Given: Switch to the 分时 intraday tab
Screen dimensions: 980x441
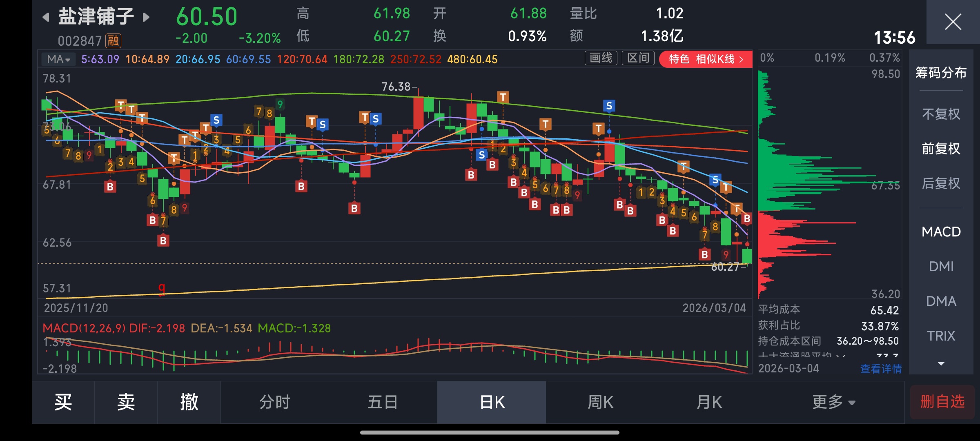Looking at the screenshot, I should pyautogui.click(x=274, y=402).
